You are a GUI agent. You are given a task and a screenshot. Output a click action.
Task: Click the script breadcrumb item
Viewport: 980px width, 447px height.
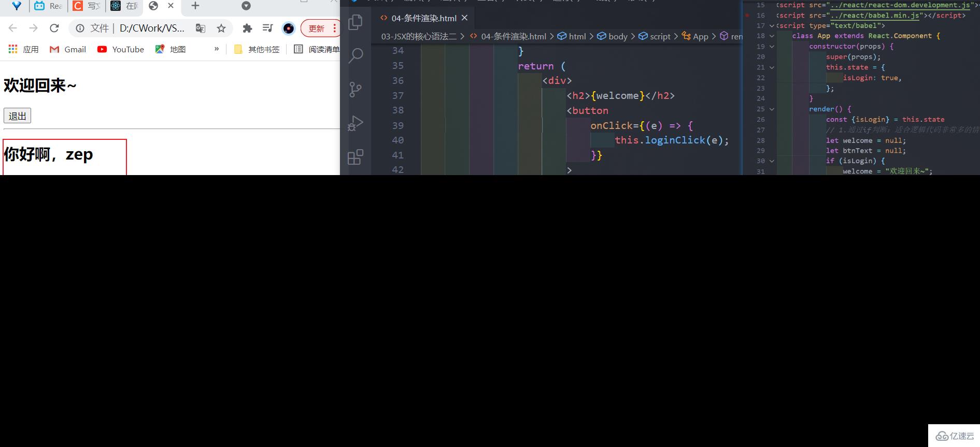pos(654,36)
